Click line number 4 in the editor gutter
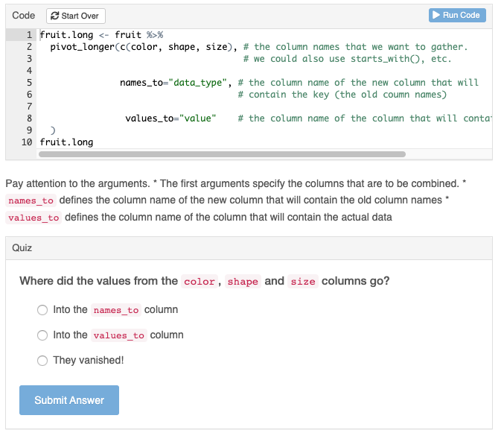 point(29,71)
